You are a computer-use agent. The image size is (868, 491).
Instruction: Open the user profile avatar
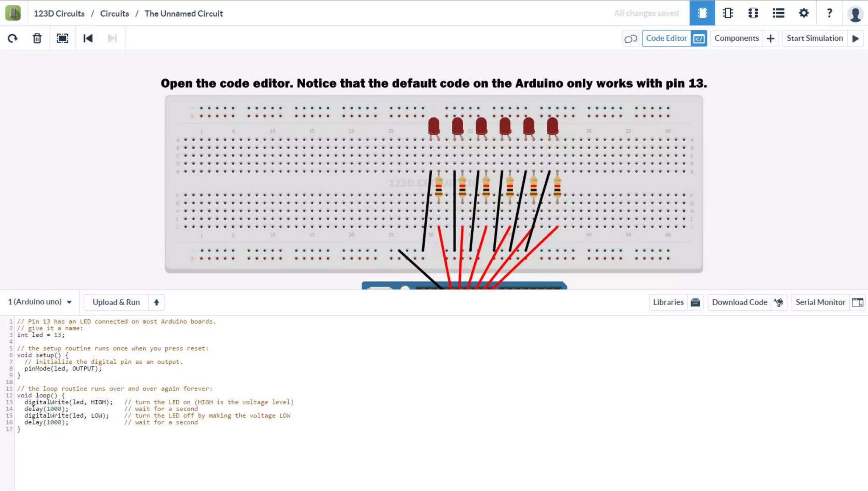click(855, 14)
